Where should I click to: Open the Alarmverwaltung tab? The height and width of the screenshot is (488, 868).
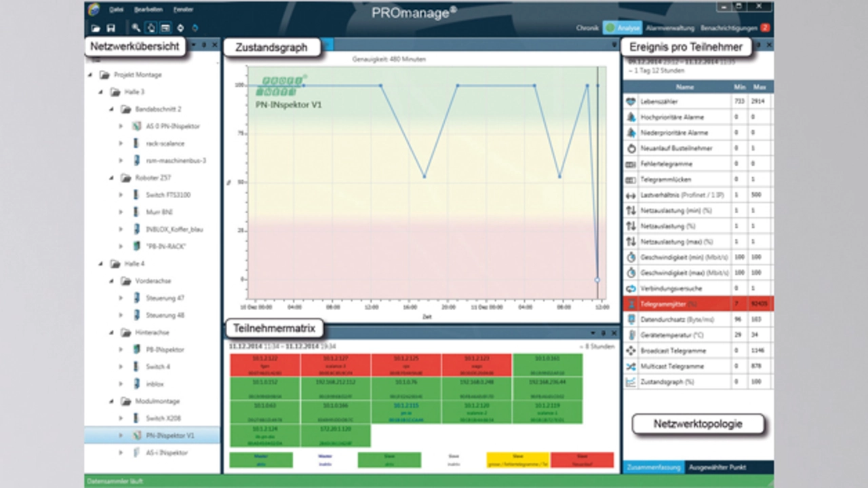pyautogui.click(x=671, y=28)
